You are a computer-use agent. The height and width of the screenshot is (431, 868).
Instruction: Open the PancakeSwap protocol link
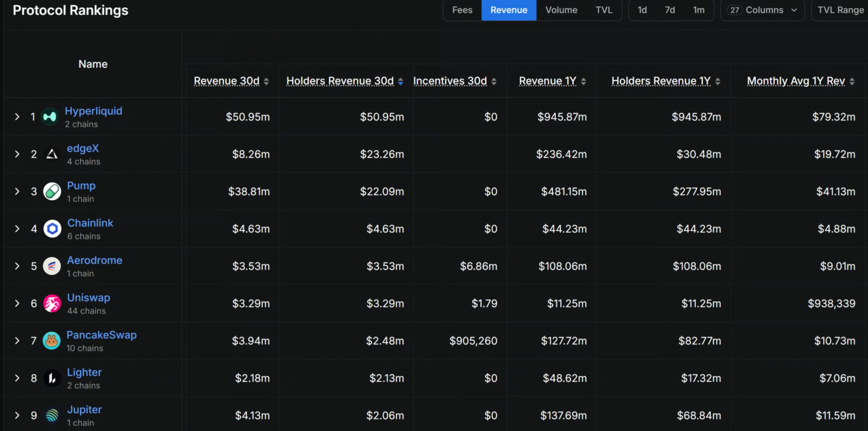pyautogui.click(x=101, y=335)
